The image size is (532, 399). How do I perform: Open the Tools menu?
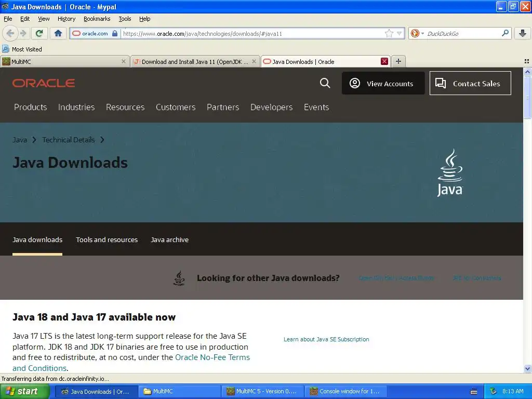click(125, 19)
